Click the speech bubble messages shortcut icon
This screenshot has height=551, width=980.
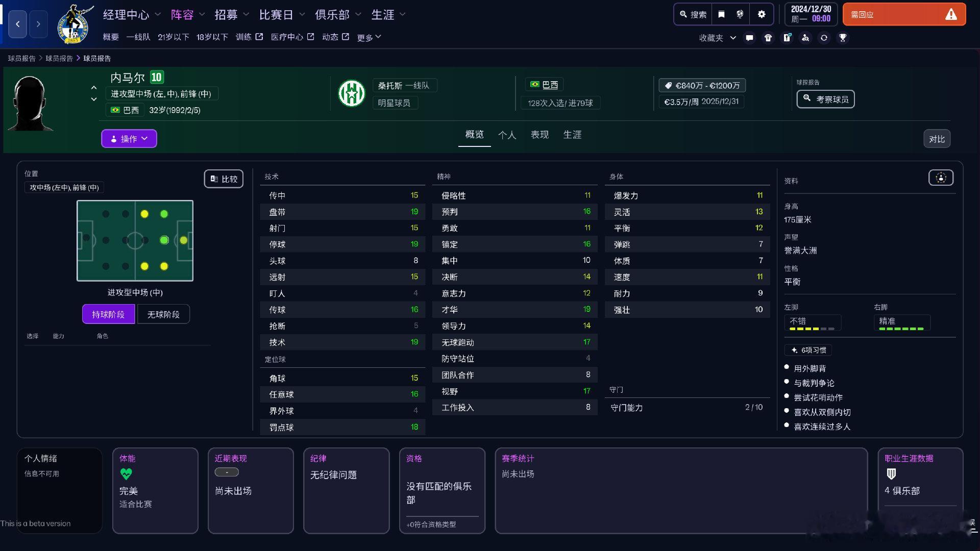[x=749, y=38]
